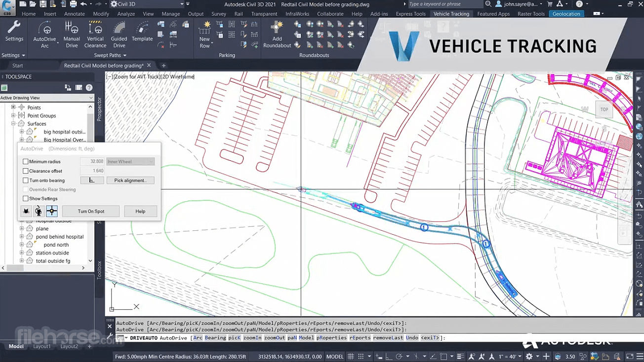Collapse the Surfaces tree node

(x=14, y=124)
